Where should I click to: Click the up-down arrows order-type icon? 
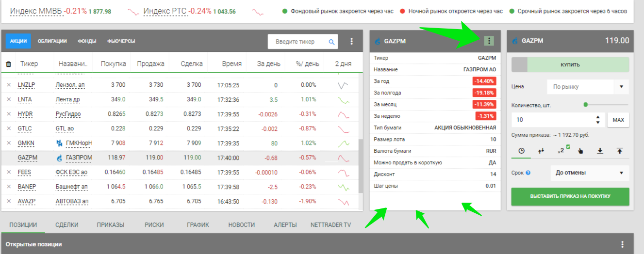coord(541,151)
